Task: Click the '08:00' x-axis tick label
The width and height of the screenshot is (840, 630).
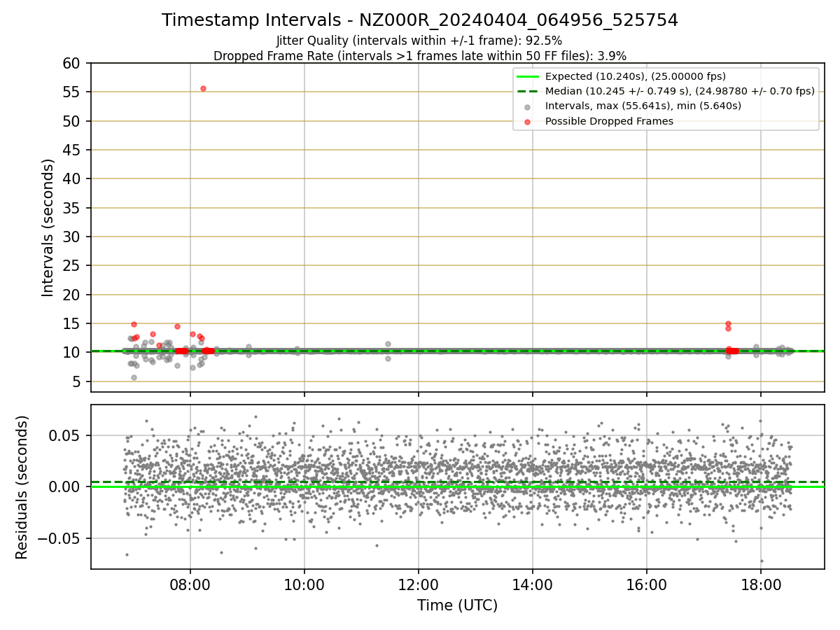Action: 190,584
